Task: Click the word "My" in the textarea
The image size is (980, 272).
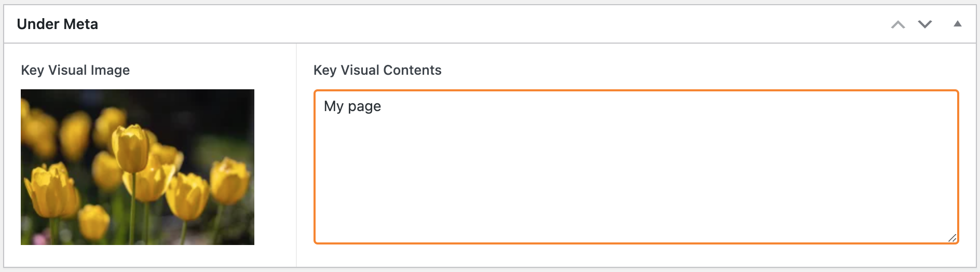Action: pos(334,106)
